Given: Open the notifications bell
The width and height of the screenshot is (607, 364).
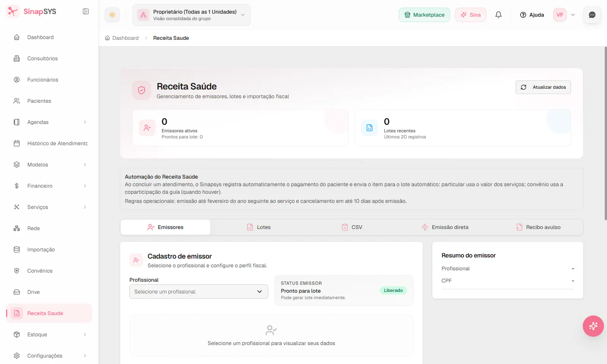Looking at the screenshot, I should coord(498,15).
